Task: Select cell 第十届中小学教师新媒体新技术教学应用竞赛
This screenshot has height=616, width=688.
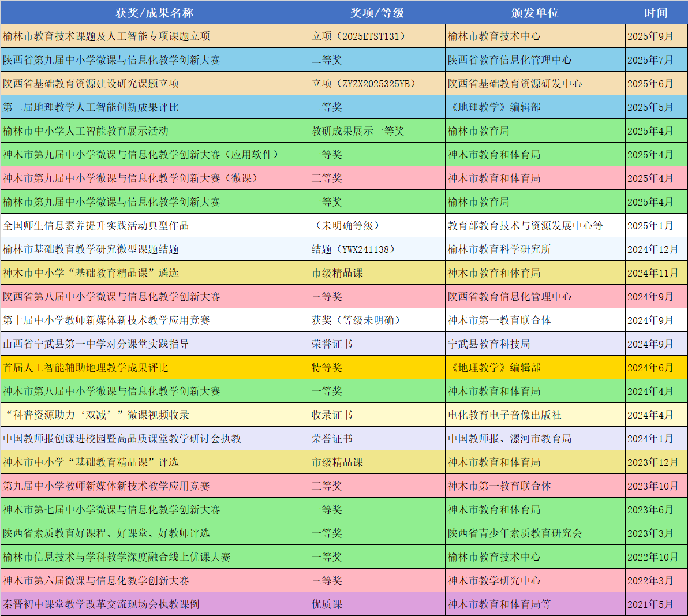Action: pos(155,320)
